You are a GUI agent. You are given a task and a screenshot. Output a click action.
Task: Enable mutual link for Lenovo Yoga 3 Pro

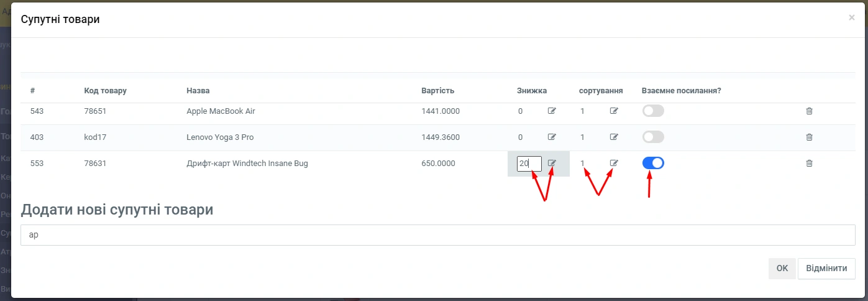(x=653, y=137)
